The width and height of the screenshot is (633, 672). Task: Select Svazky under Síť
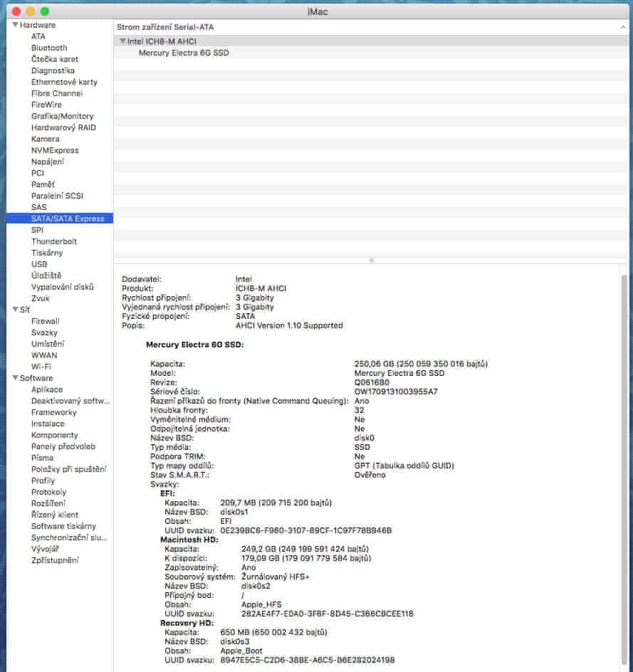point(44,332)
